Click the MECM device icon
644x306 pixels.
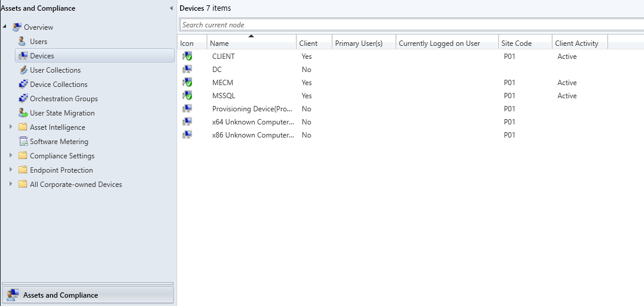point(187,83)
